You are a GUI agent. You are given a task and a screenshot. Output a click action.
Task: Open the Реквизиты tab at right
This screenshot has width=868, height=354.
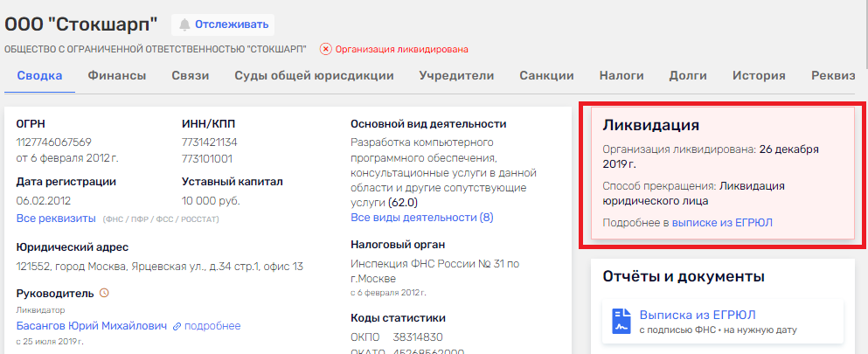(x=833, y=76)
